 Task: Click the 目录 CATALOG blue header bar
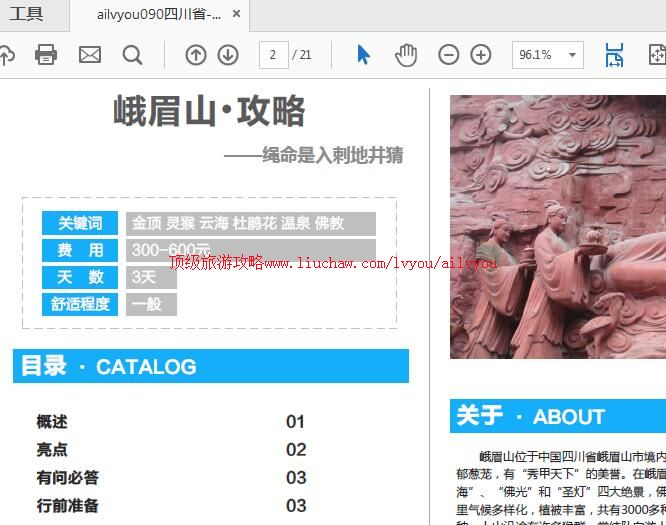[211, 366]
